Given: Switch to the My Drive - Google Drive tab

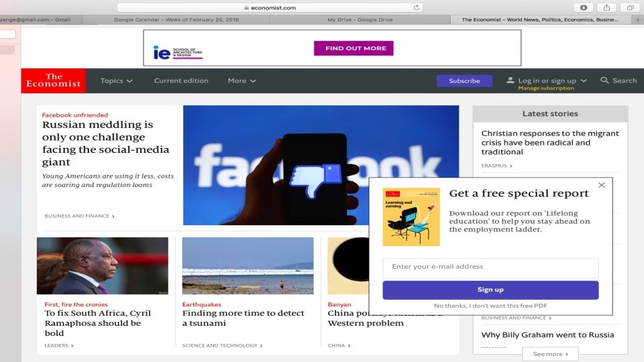Looking at the screenshot, I should 360,19.
